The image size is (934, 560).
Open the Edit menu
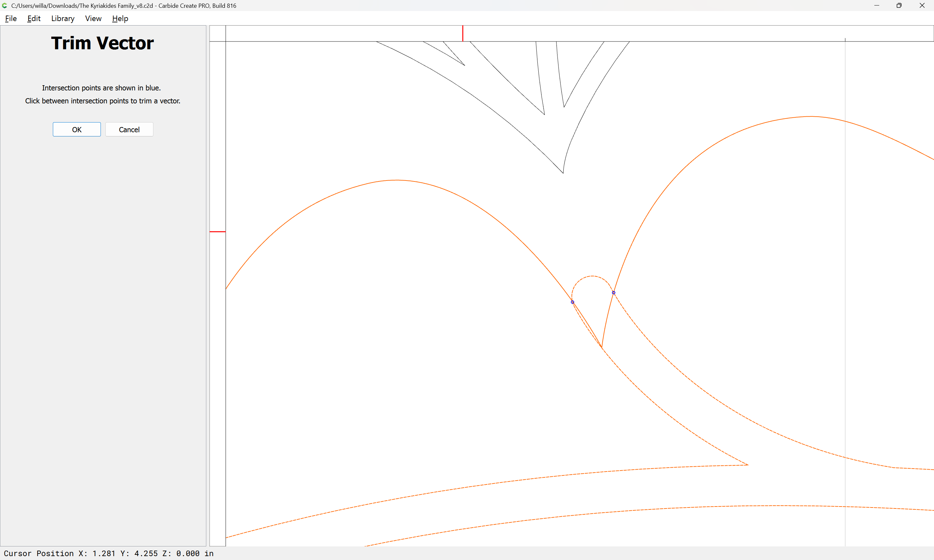point(34,18)
